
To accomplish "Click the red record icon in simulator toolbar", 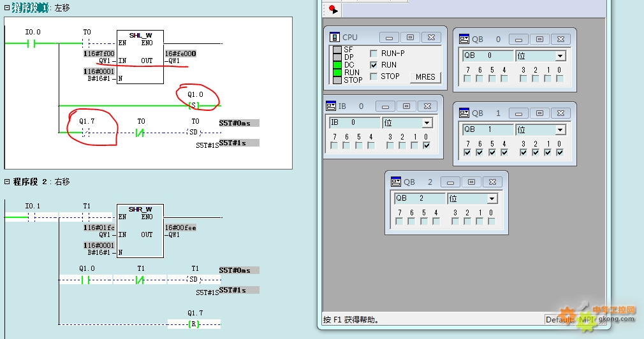I will click(333, 10).
